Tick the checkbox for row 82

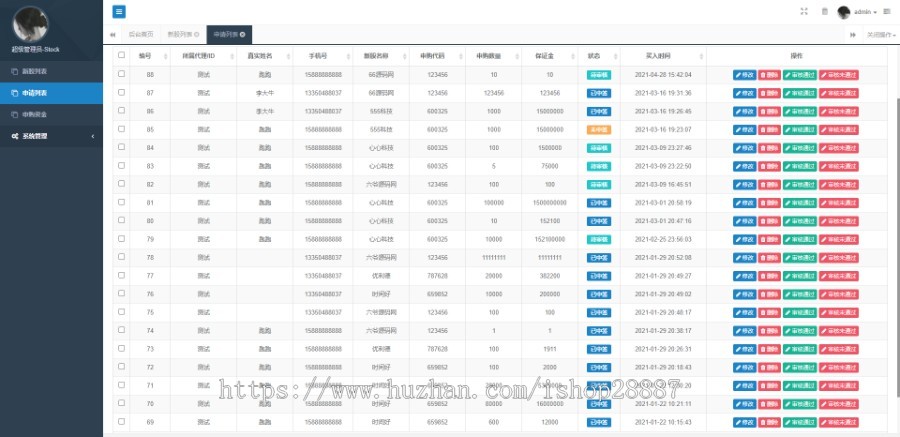click(x=121, y=184)
